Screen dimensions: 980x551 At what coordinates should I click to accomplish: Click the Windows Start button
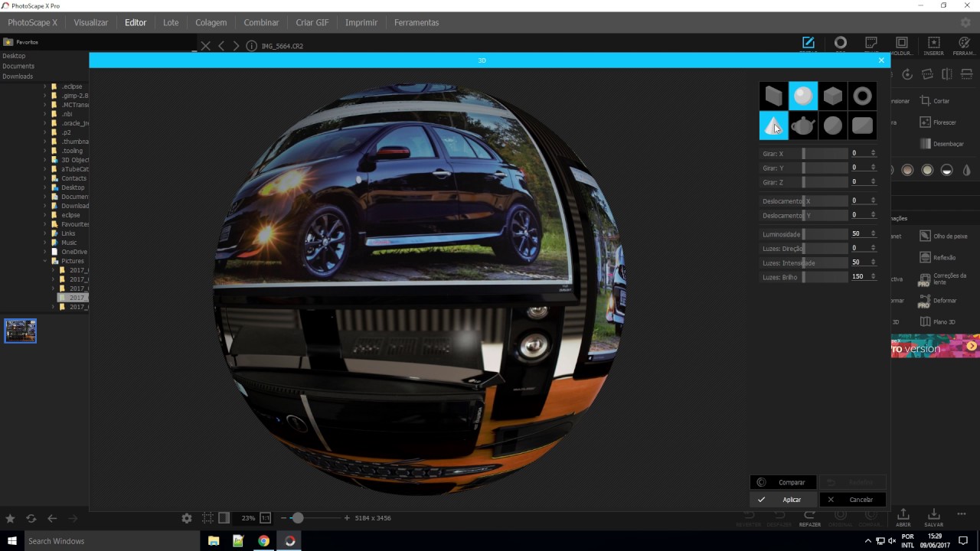(x=11, y=541)
